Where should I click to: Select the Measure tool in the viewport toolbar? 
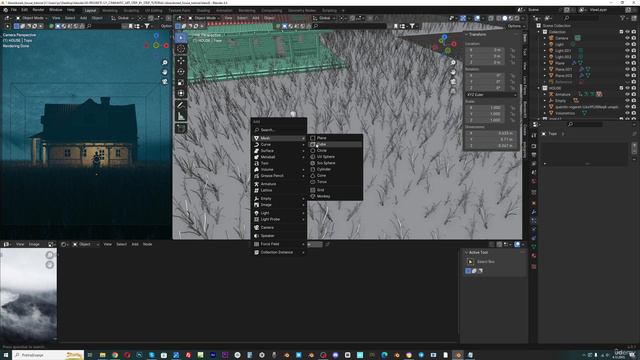[x=181, y=116]
